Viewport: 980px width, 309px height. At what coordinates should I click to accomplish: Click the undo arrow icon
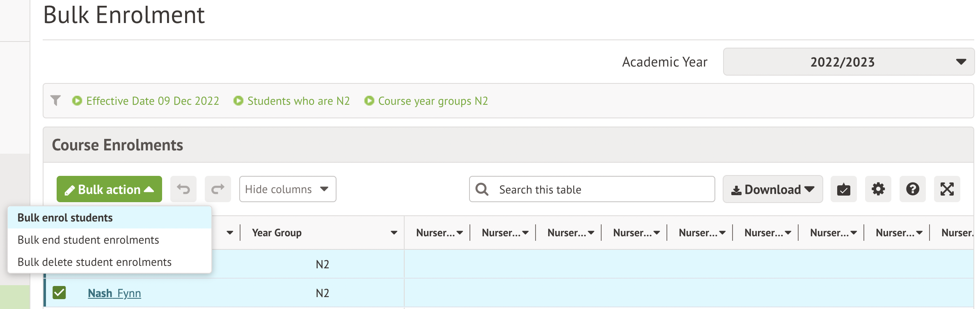click(x=183, y=189)
